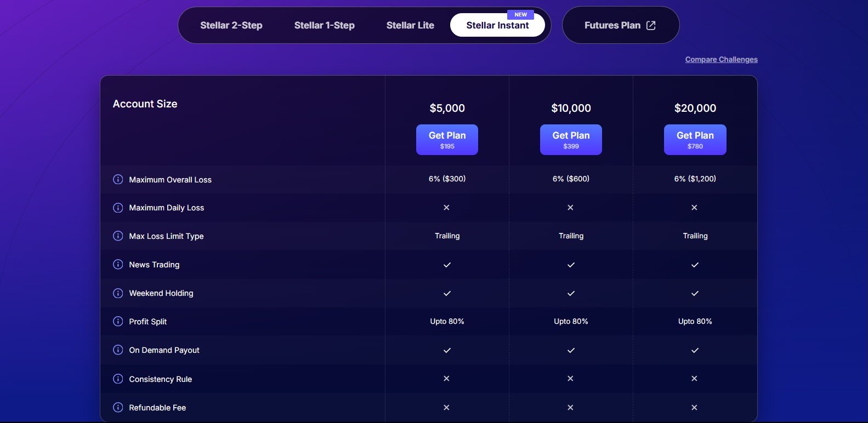Click Upto 80% under $20,000 column

click(695, 321)
